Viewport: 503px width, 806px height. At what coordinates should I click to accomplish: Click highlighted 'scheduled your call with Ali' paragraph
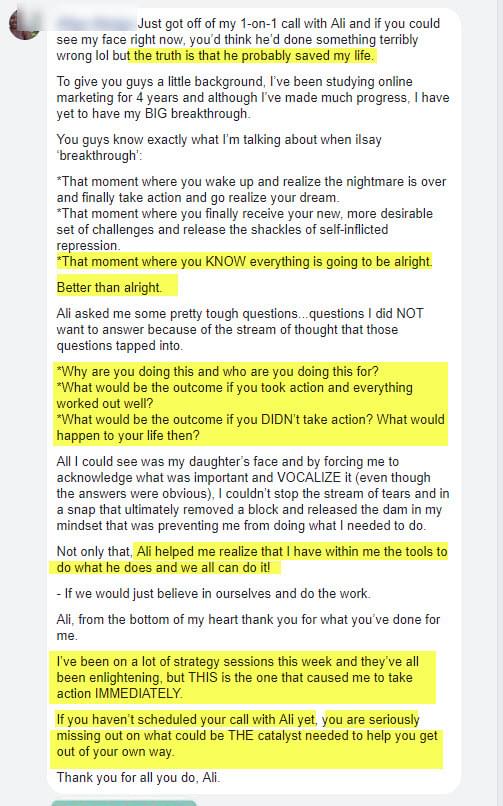(246, 736)
